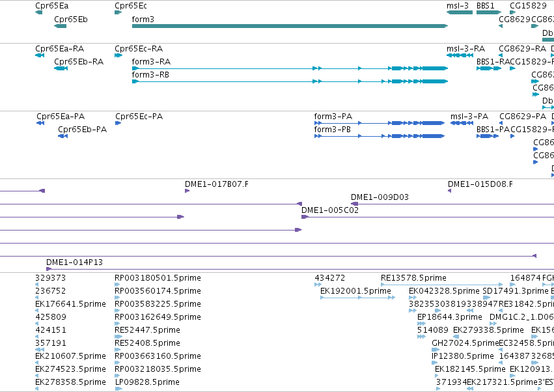This screenshot has height=392, width=554.
Task: Open the Cpr65Ec gene label
Action: (x=131, y=6)
